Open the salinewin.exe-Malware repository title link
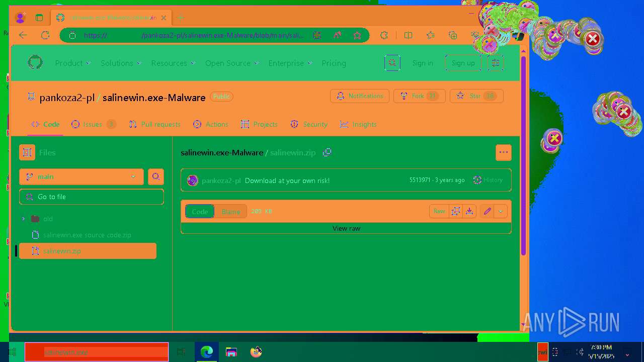644x362 pixels. pos(154,98)
